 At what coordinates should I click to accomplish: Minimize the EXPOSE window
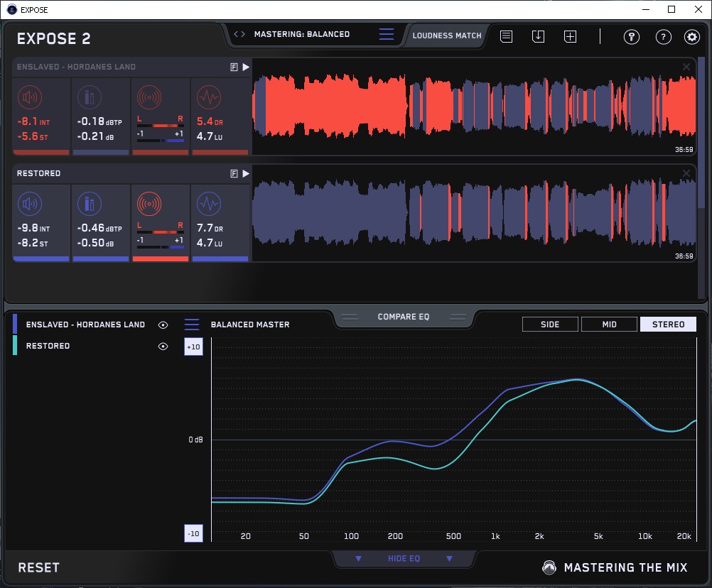point(646,9)
